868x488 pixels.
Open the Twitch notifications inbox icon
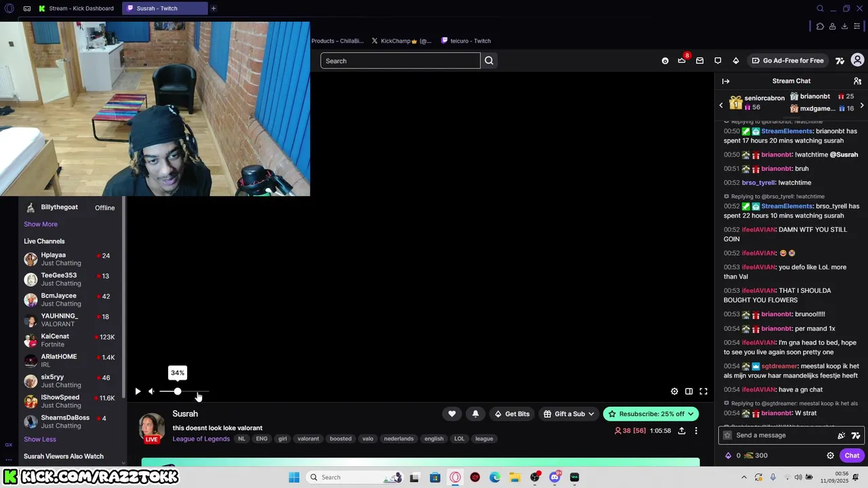point(700,60)
